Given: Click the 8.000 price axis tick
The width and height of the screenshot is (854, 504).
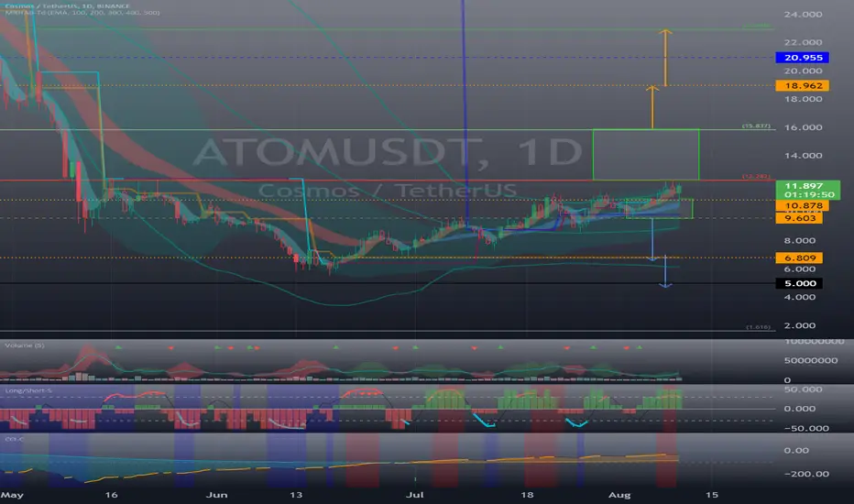Looking at the screenshot, I should 800,240.
